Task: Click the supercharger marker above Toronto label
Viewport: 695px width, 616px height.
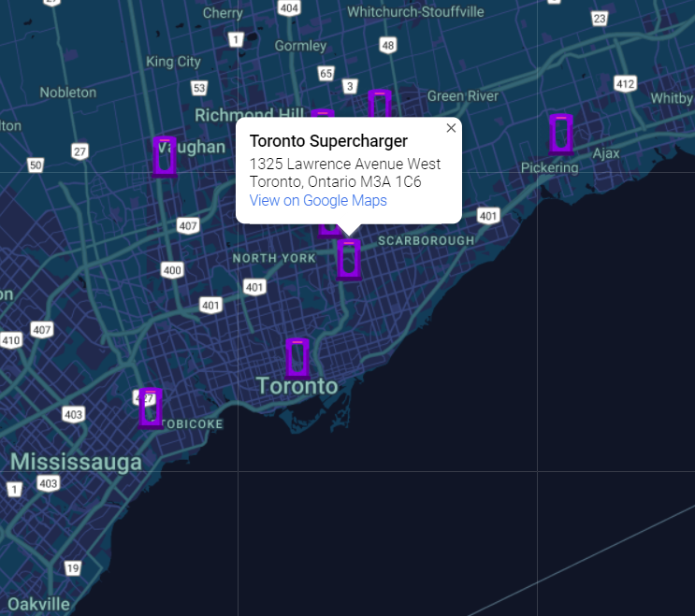Action: 297,359
